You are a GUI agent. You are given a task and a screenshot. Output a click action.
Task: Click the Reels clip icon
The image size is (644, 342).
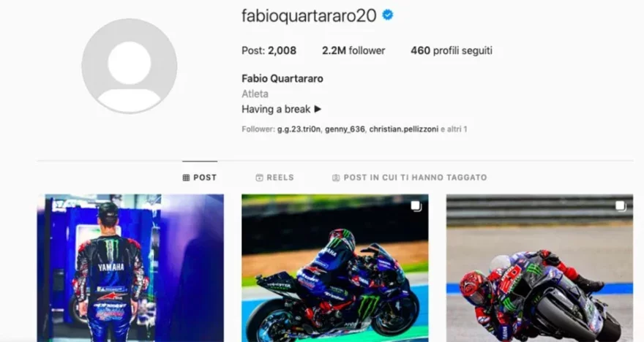tap(259, 178)
